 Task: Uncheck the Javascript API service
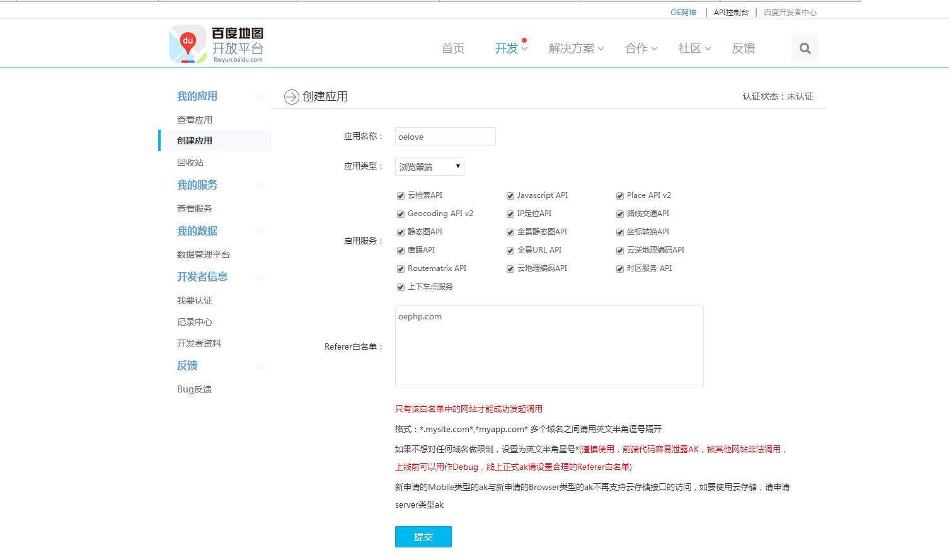pyautogui.click(x=510, y=196)
